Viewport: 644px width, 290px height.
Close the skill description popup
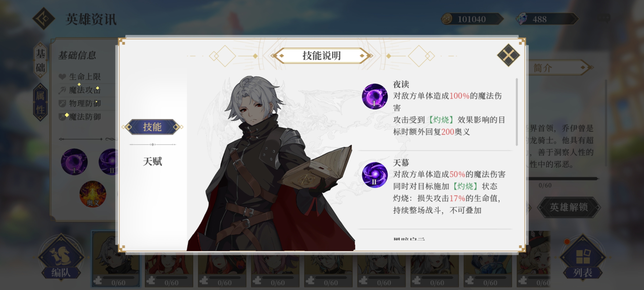tap(508, 55)
